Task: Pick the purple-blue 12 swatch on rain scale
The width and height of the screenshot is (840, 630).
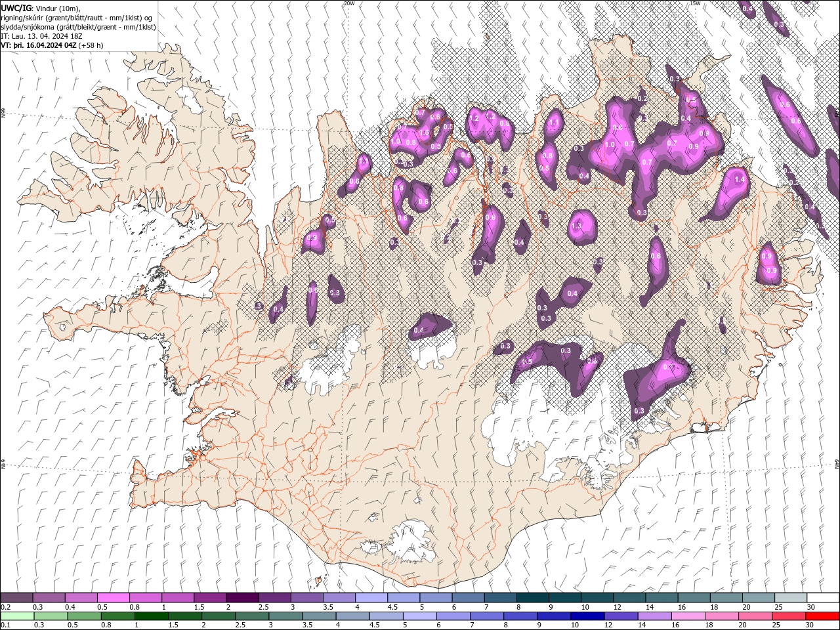Action: [621, 616]
